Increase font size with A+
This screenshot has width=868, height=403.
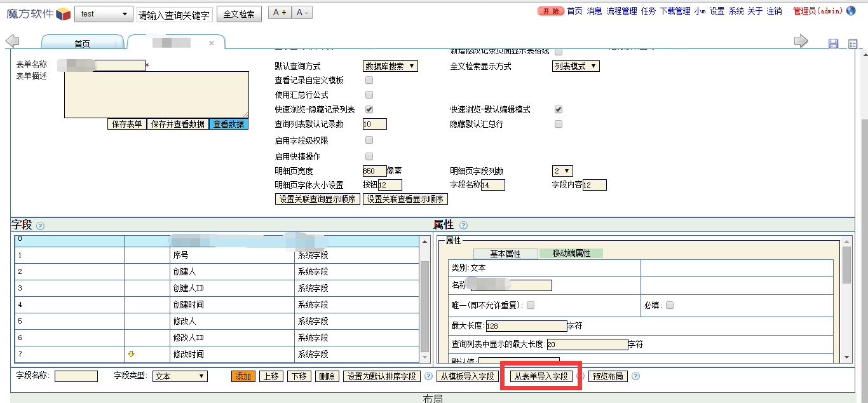click(279, 13)
